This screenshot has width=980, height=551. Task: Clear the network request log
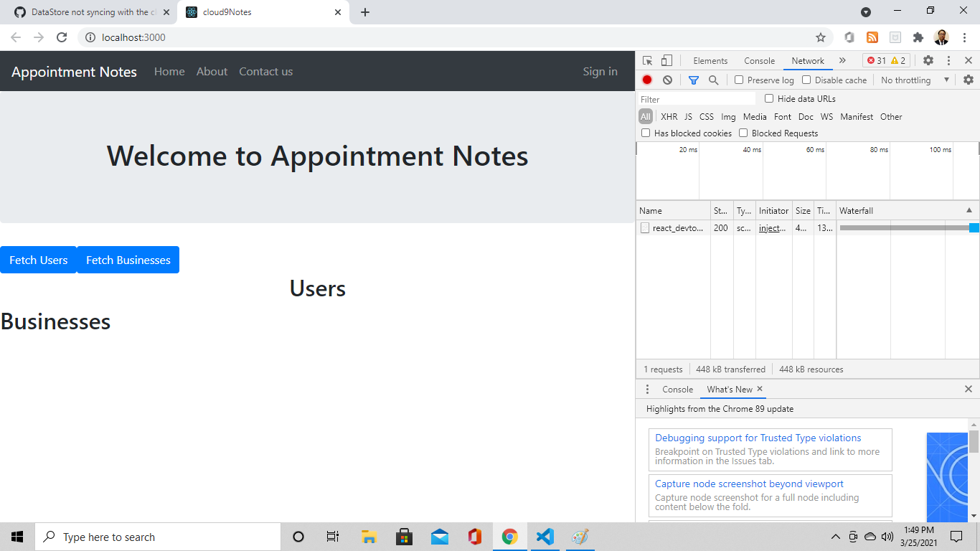667,80
